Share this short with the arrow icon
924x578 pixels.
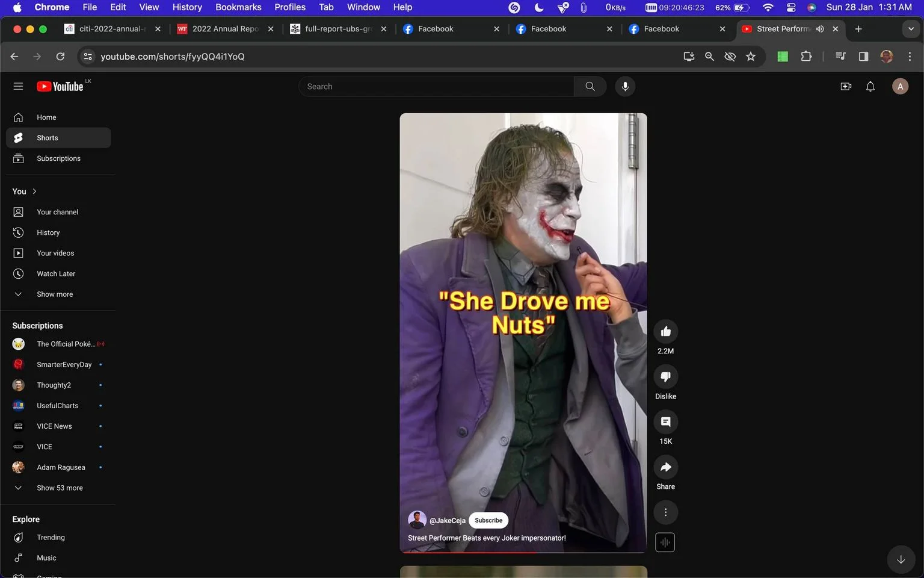(x=665, y=467)
